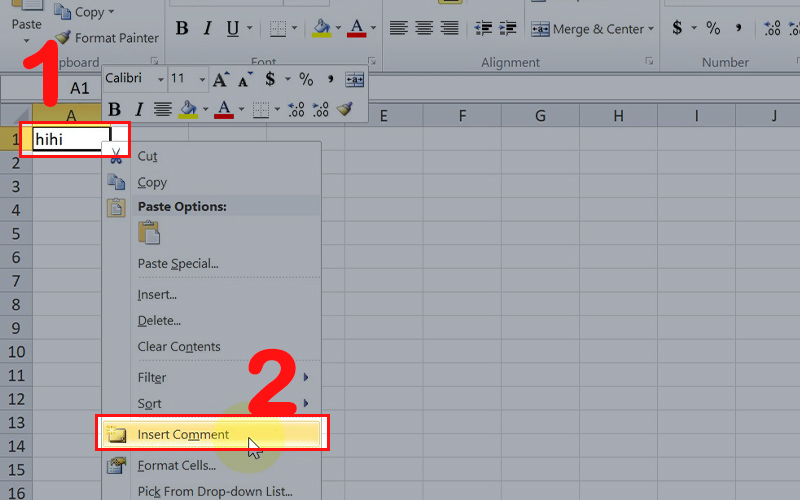Click the Paste icon under Paste Options

pos(149,233)
